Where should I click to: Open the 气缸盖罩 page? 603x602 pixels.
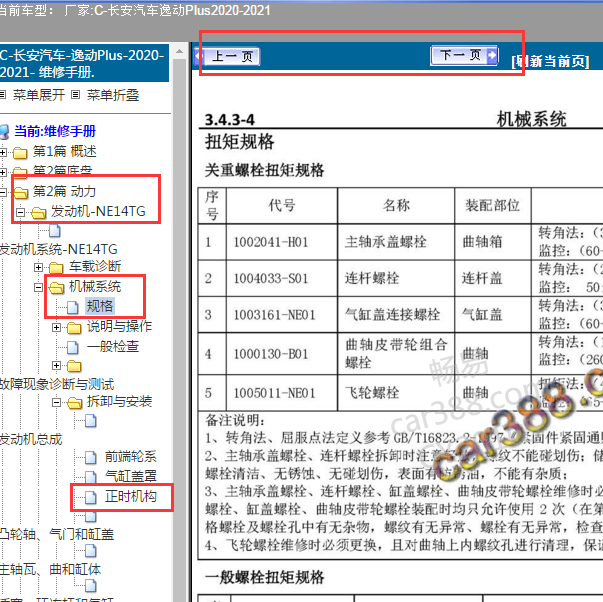131,476
